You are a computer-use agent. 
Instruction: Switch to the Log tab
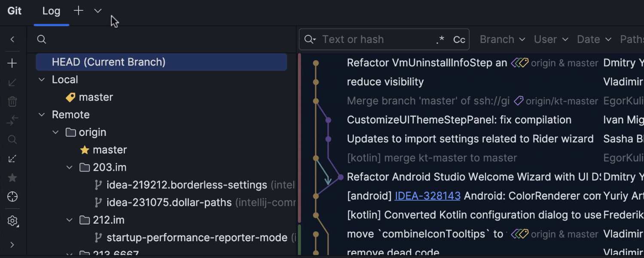(51, 11)
